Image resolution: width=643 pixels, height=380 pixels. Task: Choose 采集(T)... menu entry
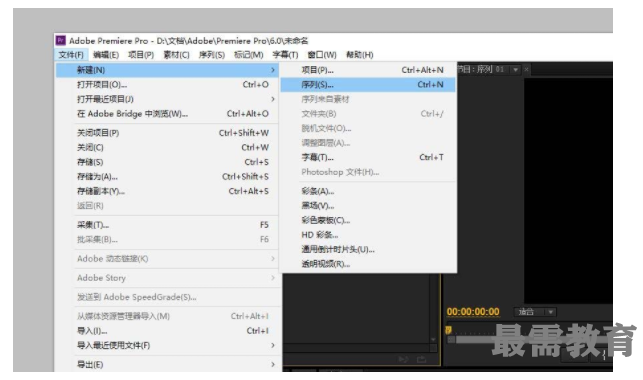167,225
